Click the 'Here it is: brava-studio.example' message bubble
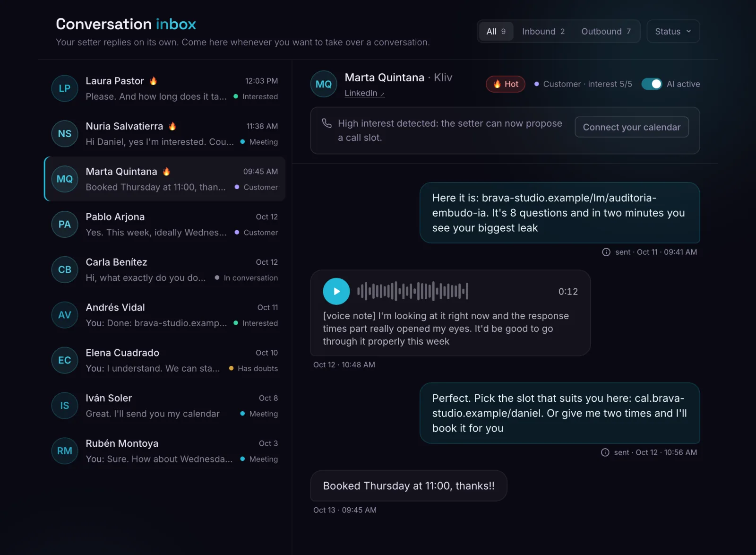The width and height of the screenshot is (756, 555). (x=560, y=213)
